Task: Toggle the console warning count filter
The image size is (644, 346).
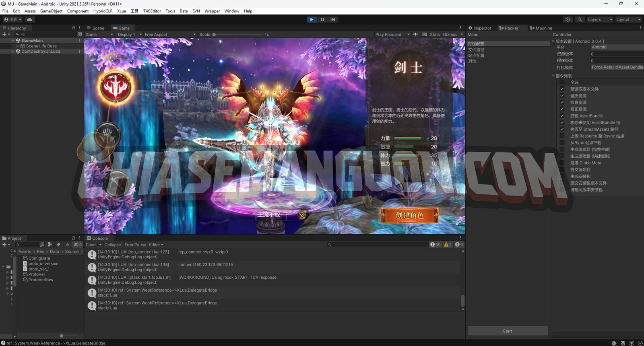Action: pyautogui.click(x=448, y=245)
